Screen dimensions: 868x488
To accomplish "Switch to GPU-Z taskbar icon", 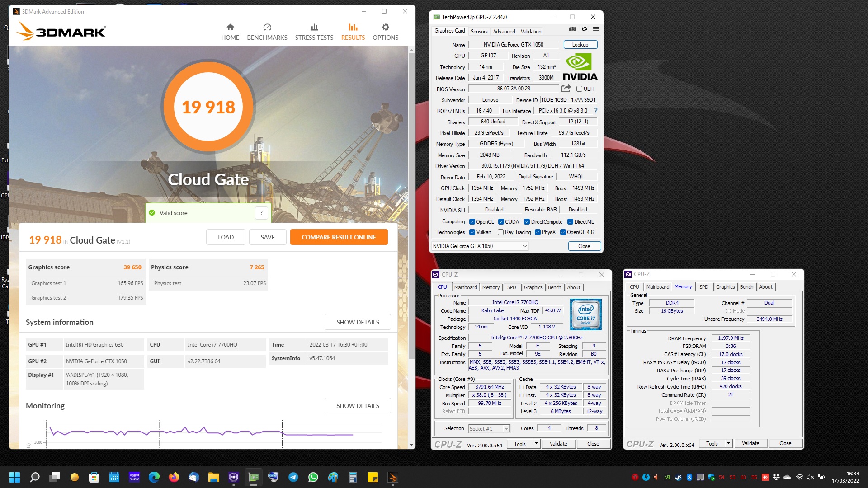I will tap(254, 477).
